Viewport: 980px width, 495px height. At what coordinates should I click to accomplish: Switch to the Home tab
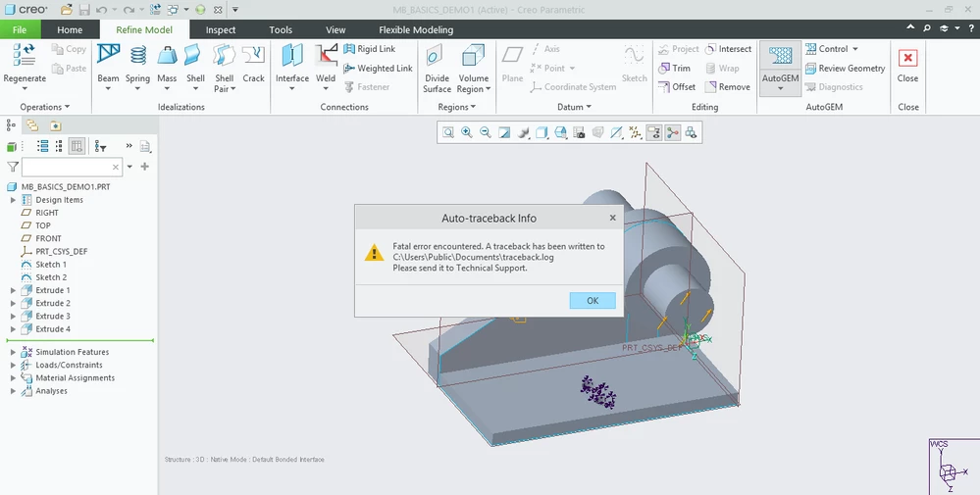(x=70, y=29)
